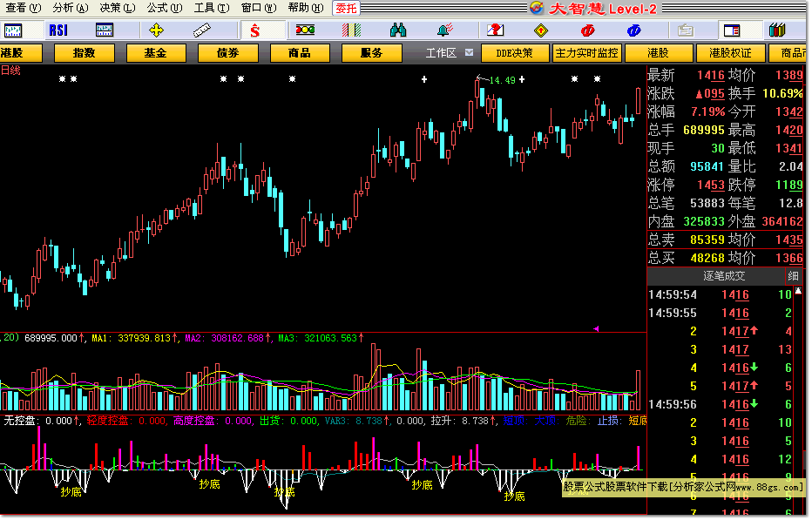Click the 日线 daily period label

[x=10, y=70]
